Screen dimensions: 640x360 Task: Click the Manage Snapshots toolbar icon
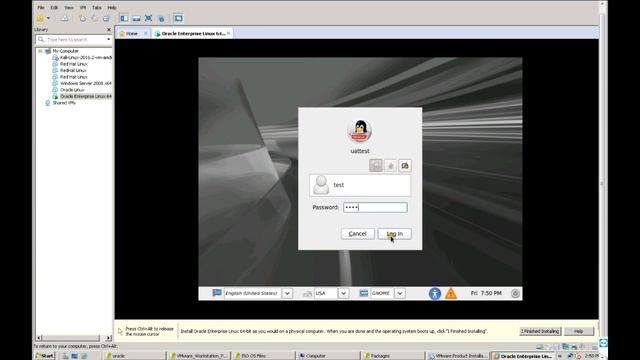point(107,18)
